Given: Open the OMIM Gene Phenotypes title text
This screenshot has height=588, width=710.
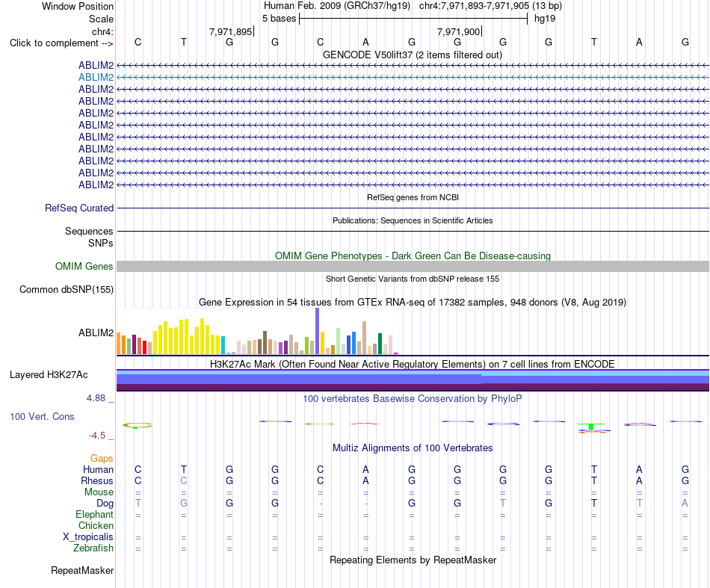Looking at the screenshot, I should 413,256.
